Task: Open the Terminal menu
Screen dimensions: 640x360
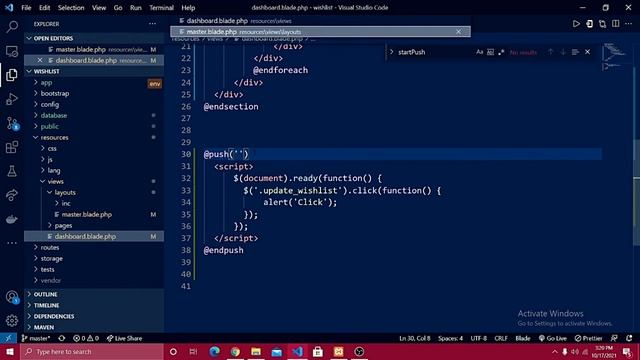Action: coord(161,8)
